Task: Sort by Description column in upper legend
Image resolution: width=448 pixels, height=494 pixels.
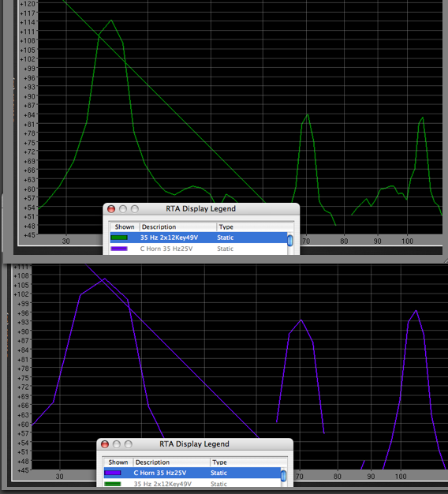Action: coord(178,226)
